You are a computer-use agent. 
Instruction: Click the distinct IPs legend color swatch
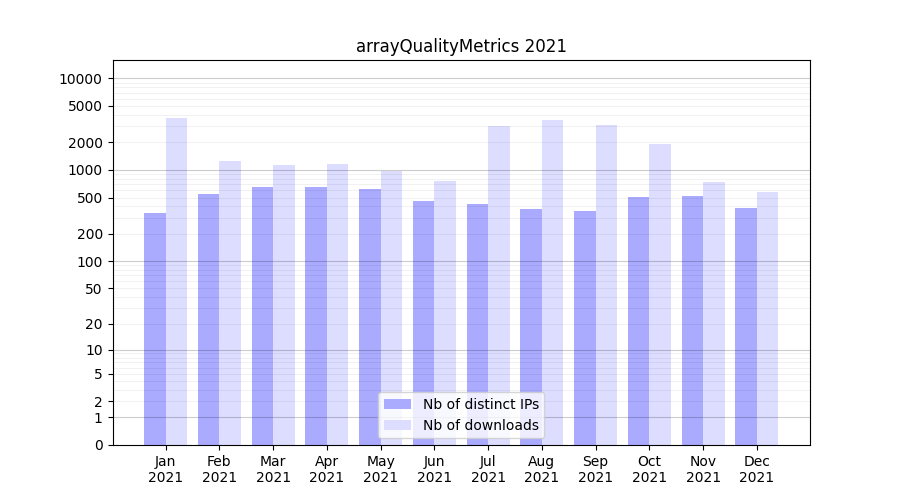pos(397,404)
